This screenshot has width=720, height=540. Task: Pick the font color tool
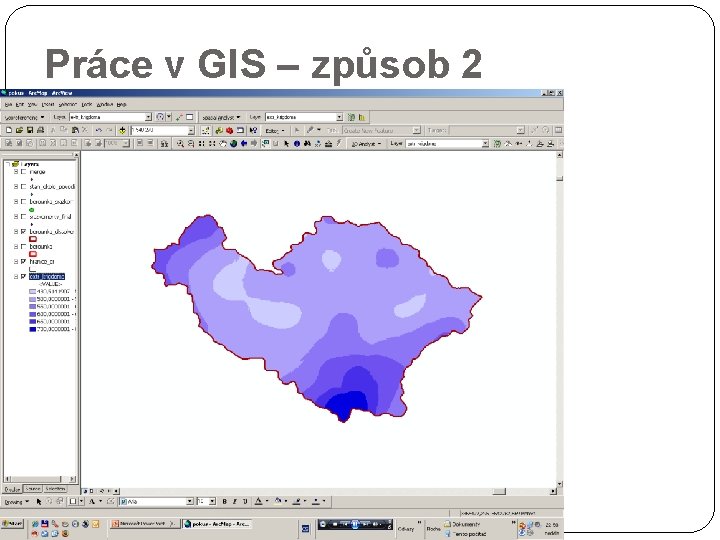tap(259, 501)
